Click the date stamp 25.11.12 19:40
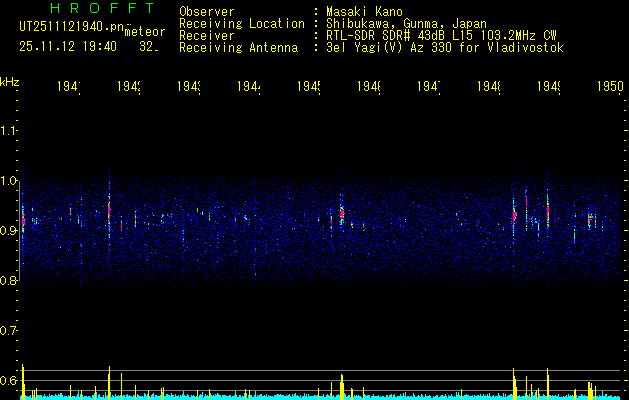The height and width of the screenshot is (400, 629). point(68,47)
